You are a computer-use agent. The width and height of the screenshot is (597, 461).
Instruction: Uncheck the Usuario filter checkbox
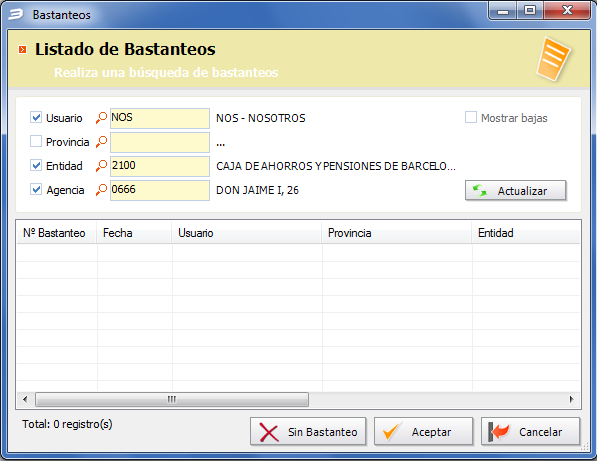pyautogui.click(x=36, y=117)
